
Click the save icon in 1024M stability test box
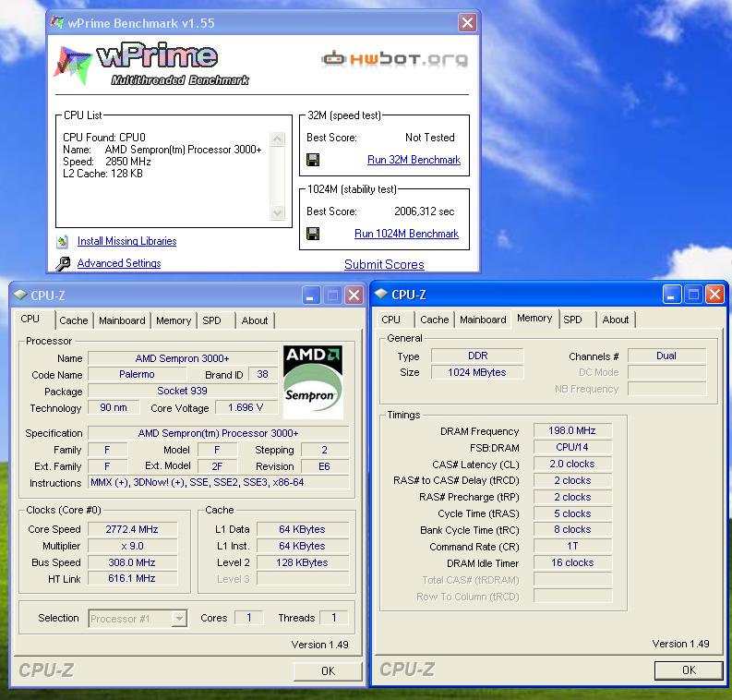click(x=313, y=234)
